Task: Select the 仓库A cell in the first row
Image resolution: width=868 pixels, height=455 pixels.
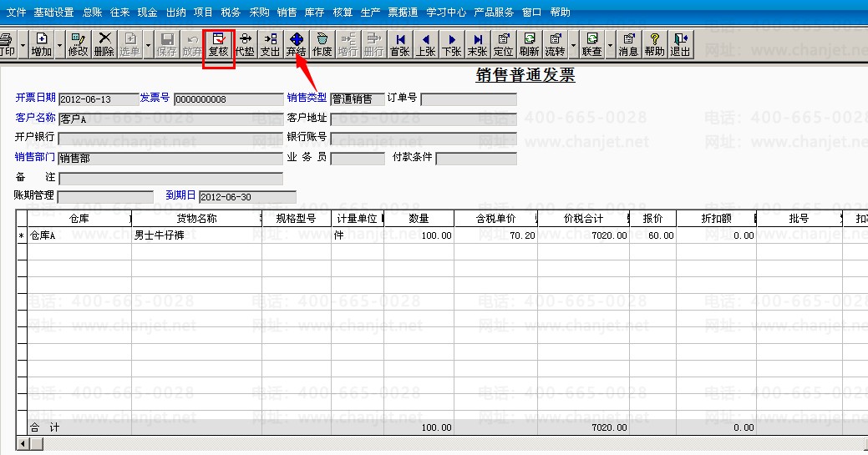Action: [79, 235]
